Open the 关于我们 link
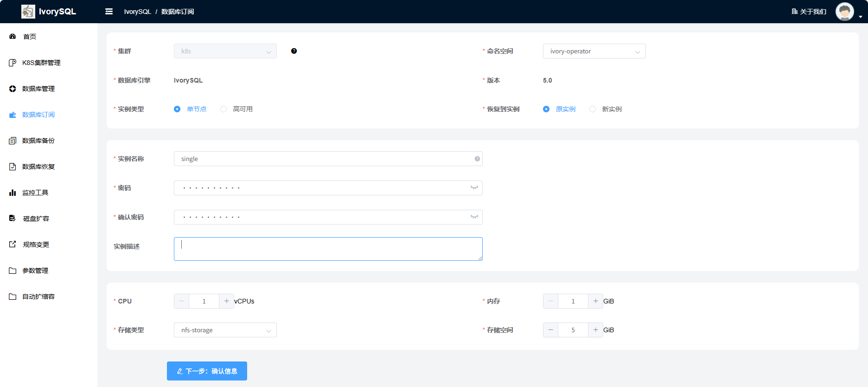The width and height of the screenshot is (868, 387). coord(809,12)
